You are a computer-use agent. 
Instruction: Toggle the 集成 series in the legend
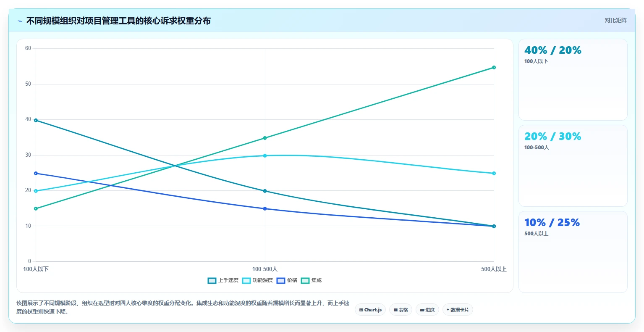pos(311,280)
